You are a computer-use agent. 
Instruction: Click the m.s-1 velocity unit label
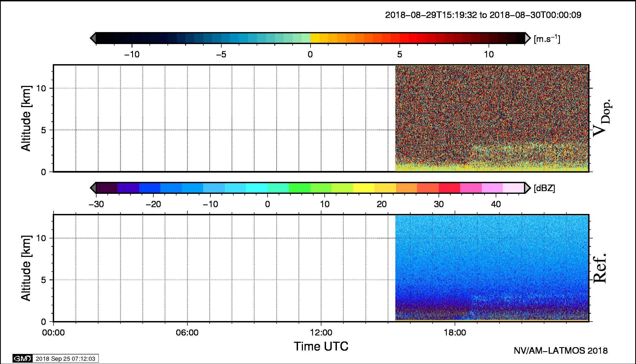tap(547, 39)
